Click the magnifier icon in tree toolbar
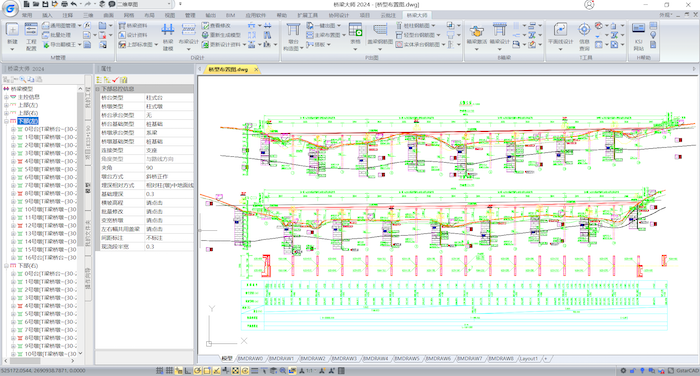700x376 pixels. click(x=22, y=79)
